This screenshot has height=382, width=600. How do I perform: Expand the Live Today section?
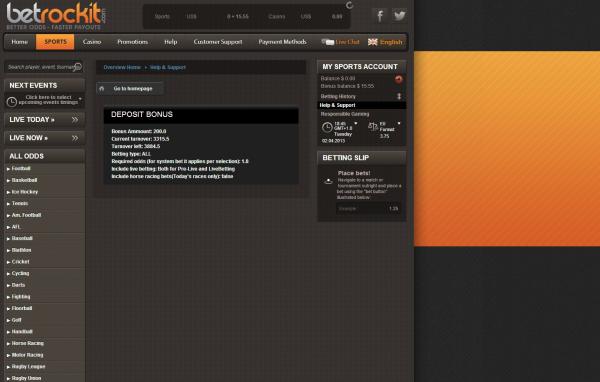44,120
